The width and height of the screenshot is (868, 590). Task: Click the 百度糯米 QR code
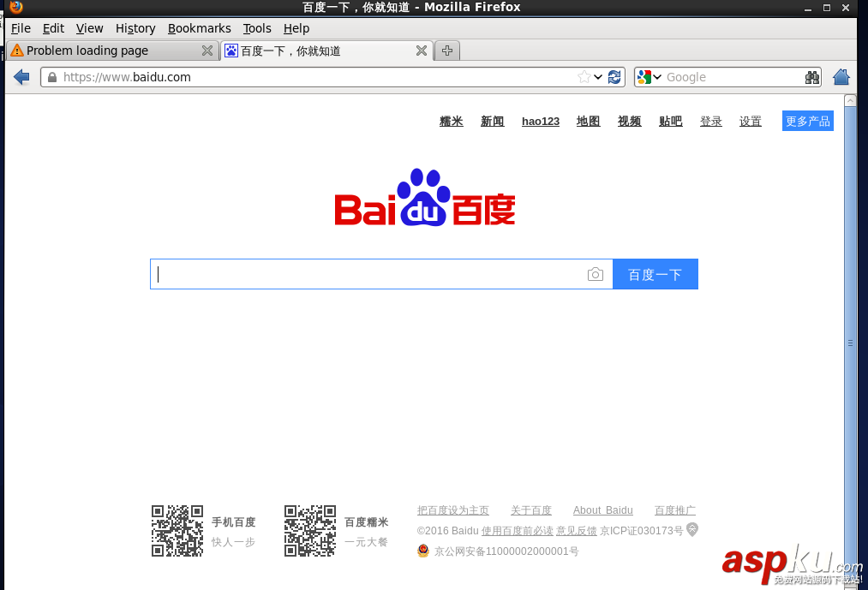click(x=310, y=531)
